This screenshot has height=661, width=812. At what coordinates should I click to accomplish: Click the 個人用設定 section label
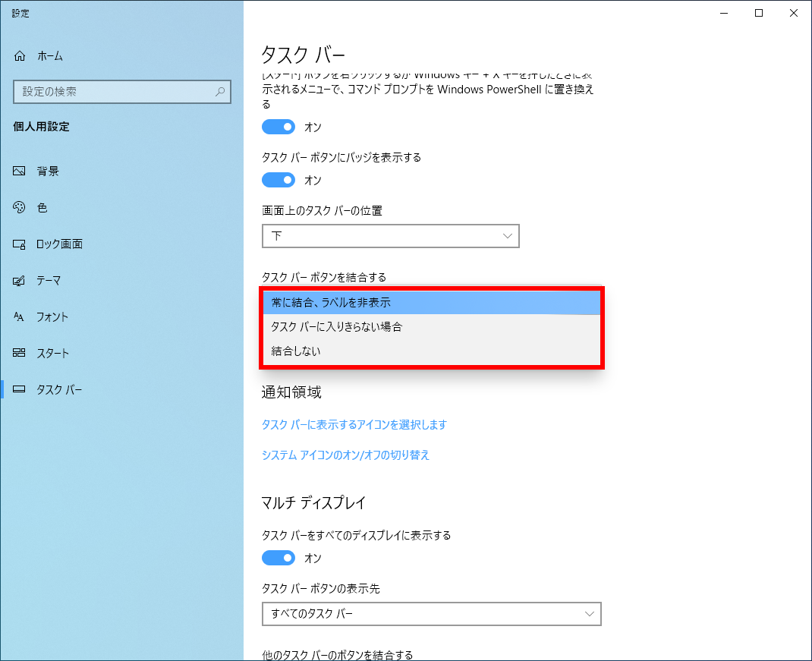tap(42, 127)
